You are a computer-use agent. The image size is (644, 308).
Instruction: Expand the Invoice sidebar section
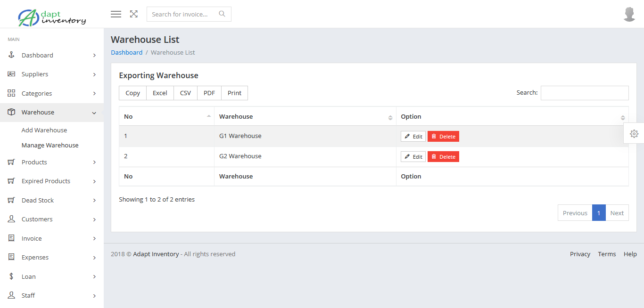pyautogui.click(x=52, y=238)
